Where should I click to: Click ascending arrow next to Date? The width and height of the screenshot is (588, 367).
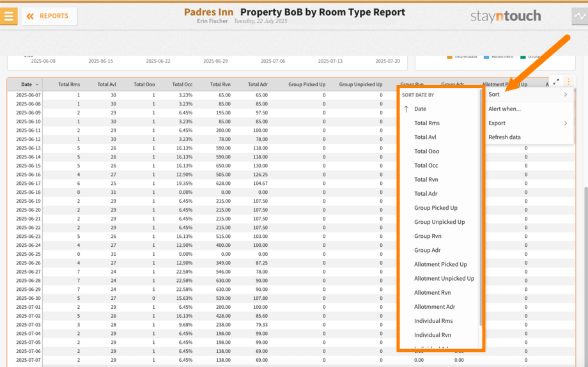[406, 109]
